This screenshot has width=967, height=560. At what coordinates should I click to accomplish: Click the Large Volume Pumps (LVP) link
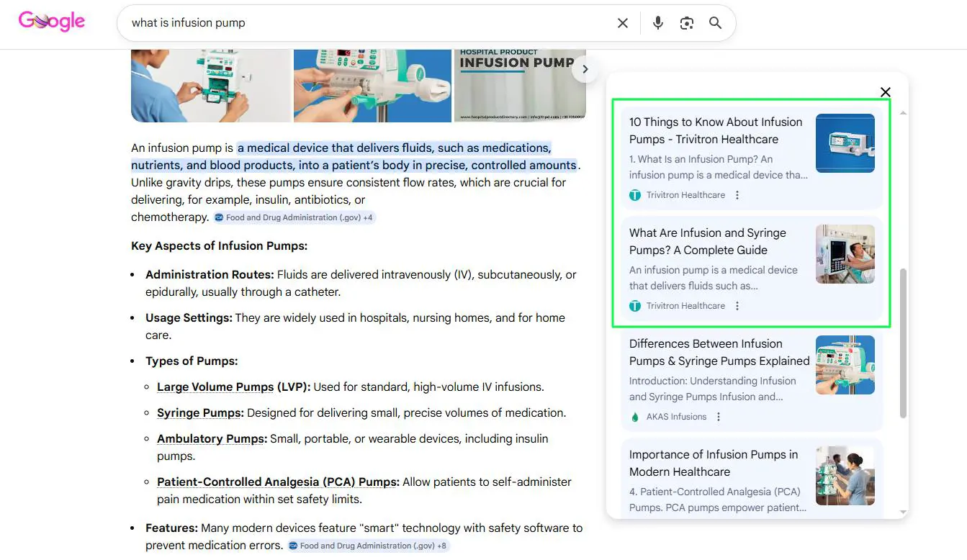coord(233,387)
